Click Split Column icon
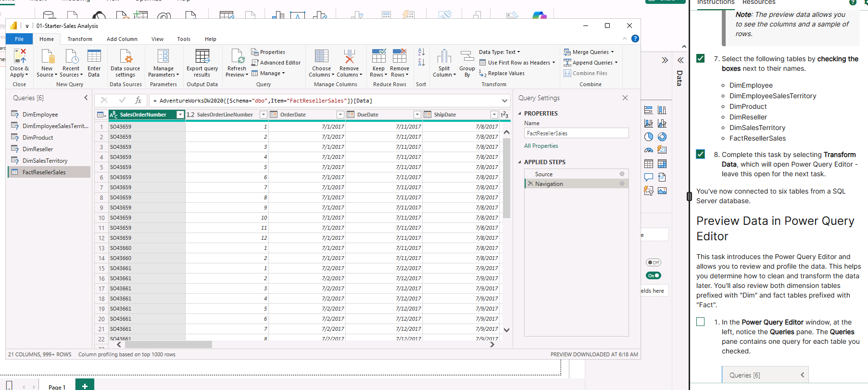Viewport: 868px width, 390px height. point(444,56)
